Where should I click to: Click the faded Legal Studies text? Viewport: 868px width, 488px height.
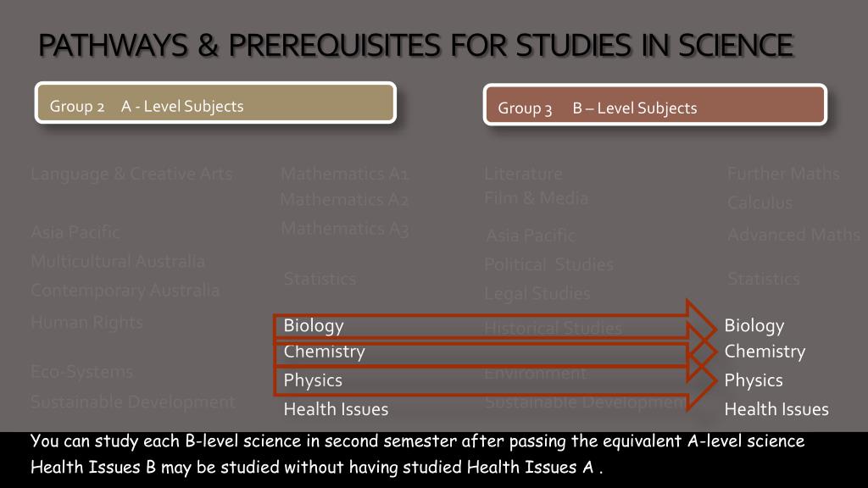click(537, 293)
